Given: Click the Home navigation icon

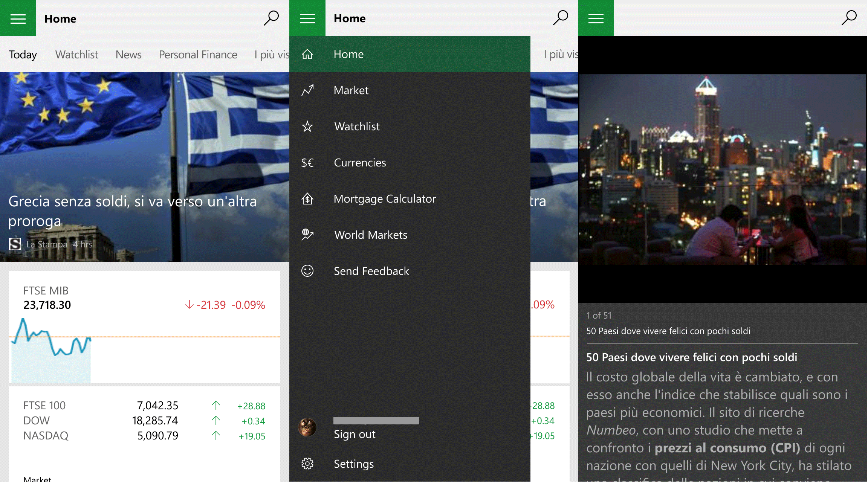Looking at the screenshot, I should 307,53.
